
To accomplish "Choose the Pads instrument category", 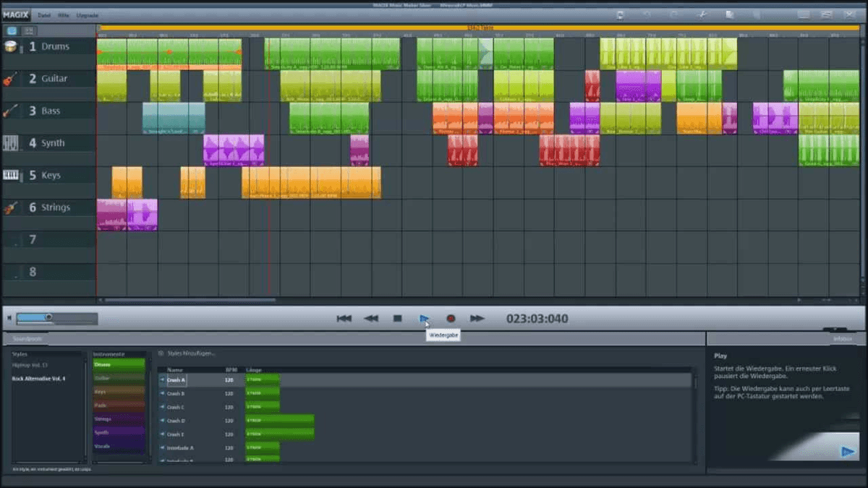I will point(119,405).
